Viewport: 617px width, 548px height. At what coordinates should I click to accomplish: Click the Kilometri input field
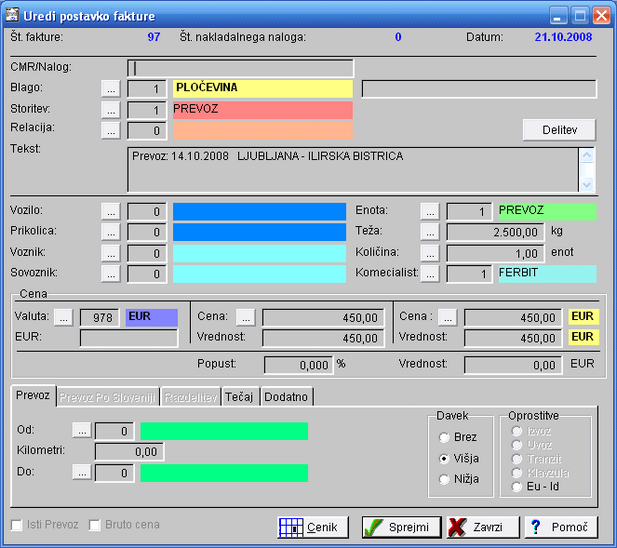coord(129,452)
